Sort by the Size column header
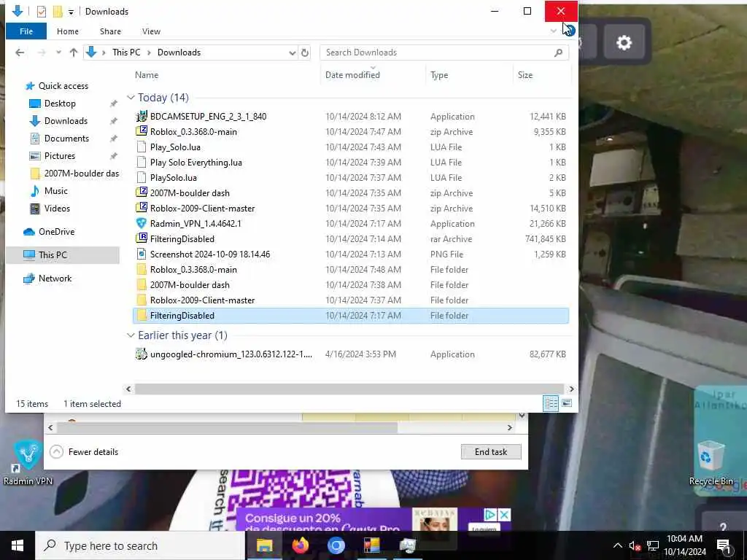The image size is (747, 560). point(525,75)
